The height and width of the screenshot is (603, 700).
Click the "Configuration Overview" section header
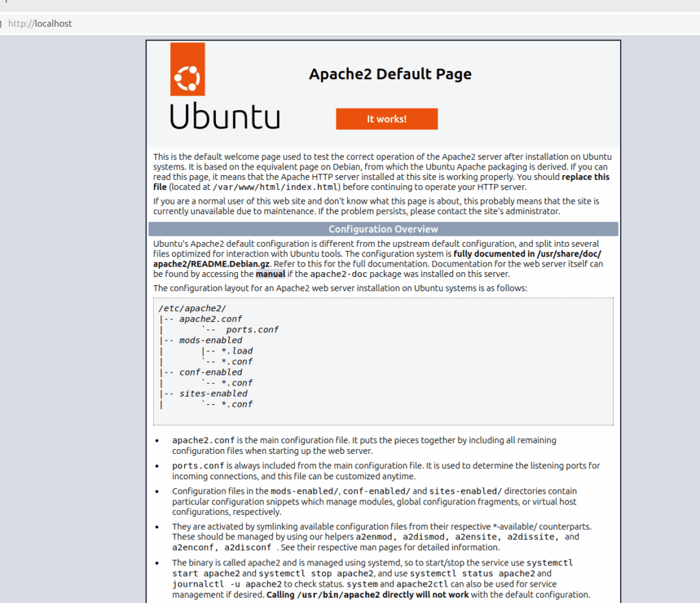tap(383, 229)
